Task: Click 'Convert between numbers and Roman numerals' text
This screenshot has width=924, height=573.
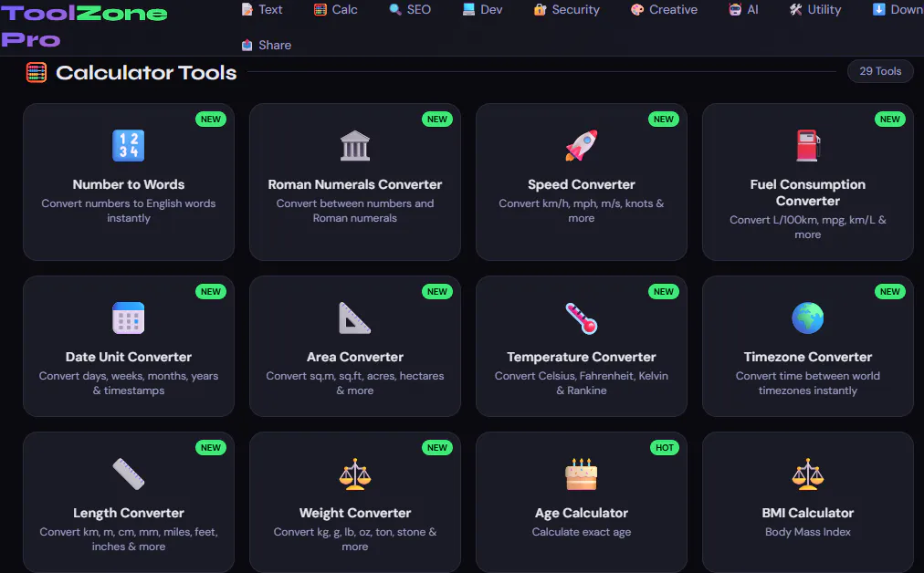Action: (355, 211)
